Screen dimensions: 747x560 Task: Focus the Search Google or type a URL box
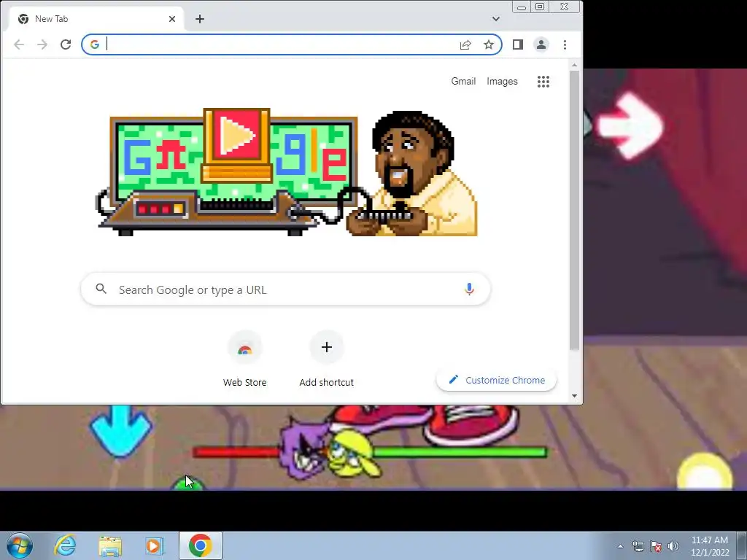285,289
